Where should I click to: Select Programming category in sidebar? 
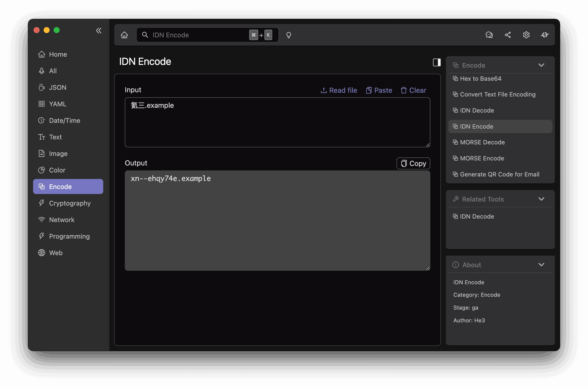[68, 236]
